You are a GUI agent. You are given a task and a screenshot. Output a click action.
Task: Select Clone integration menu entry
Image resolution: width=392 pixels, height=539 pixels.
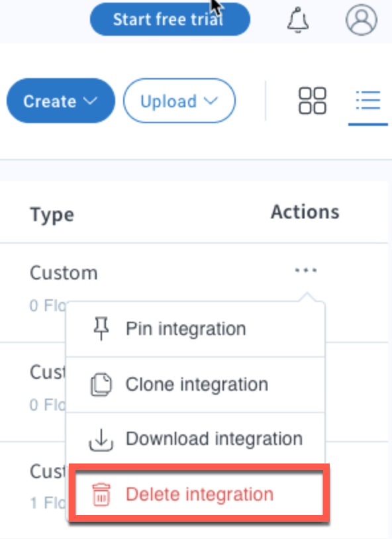(195, 385)
